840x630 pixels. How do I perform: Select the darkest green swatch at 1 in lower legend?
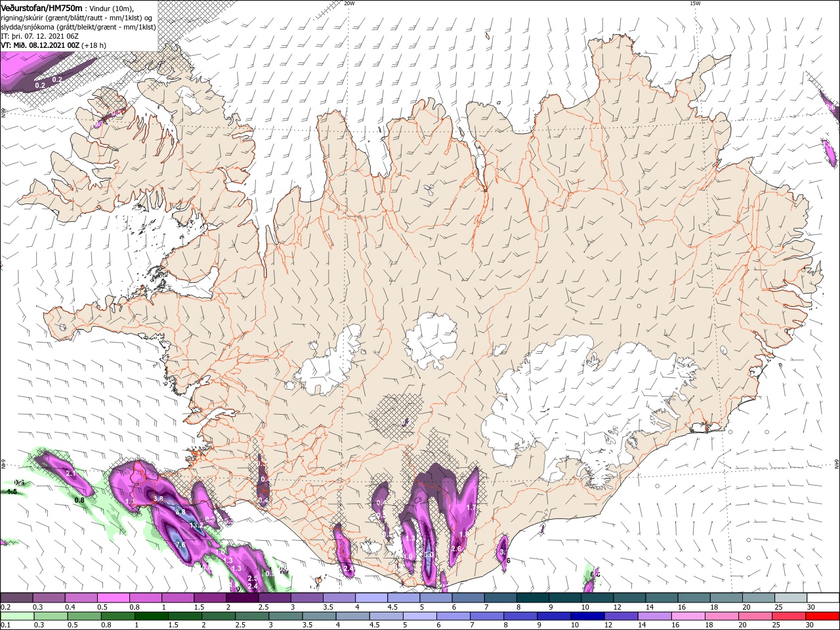pos(151,616)
